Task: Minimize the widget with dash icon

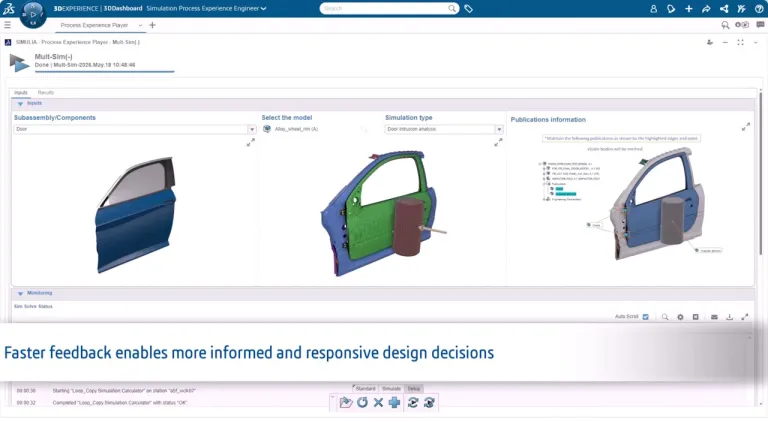Action: point(725,43)
